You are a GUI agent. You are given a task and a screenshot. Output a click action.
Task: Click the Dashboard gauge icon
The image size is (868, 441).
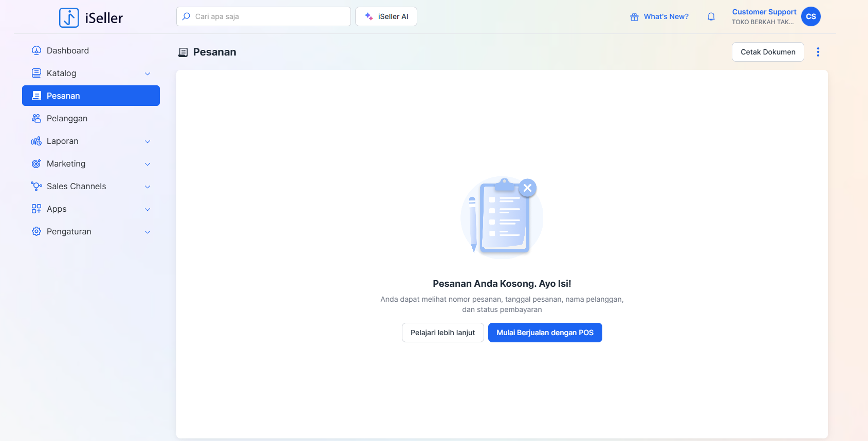tap(36, 50)
